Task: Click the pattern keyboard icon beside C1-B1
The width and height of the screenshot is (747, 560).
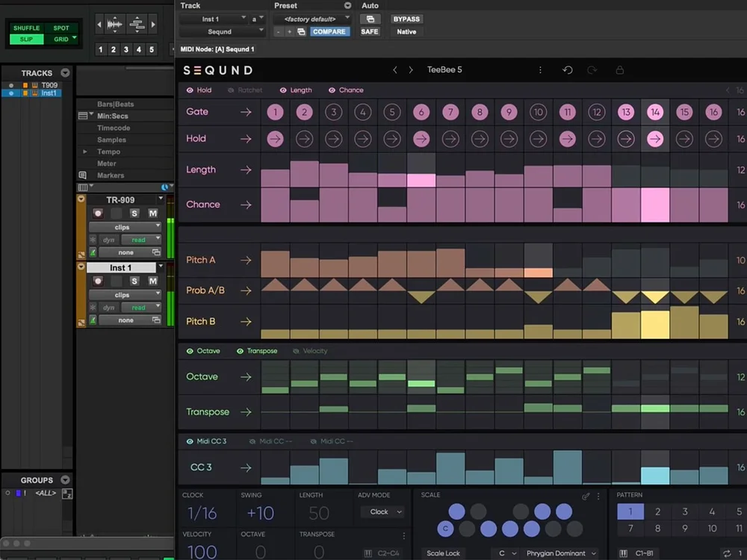Action: point(623,553)
